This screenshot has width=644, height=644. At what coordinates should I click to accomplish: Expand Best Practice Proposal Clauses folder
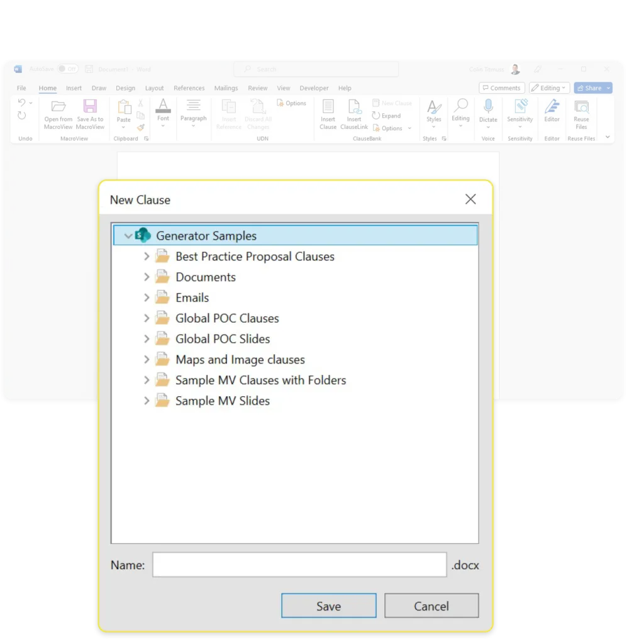pos(147,257)
